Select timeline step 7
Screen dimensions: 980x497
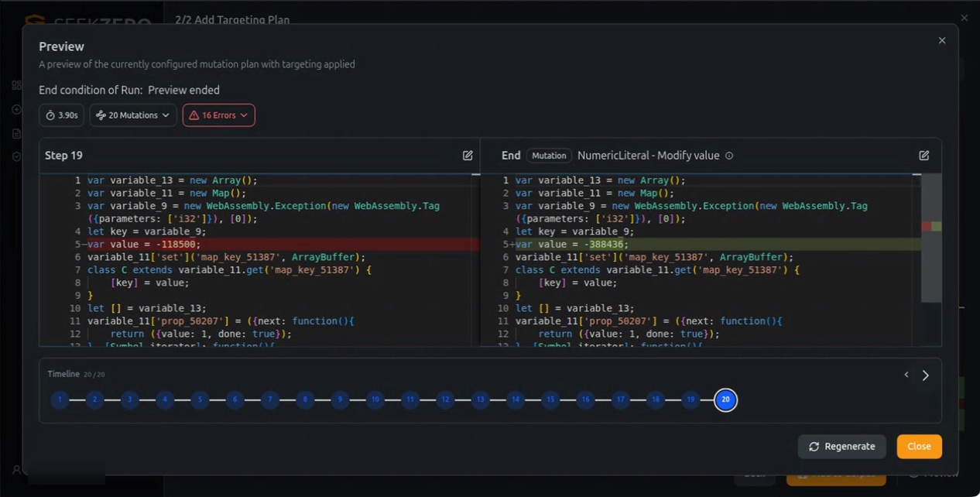pos(270,400)
